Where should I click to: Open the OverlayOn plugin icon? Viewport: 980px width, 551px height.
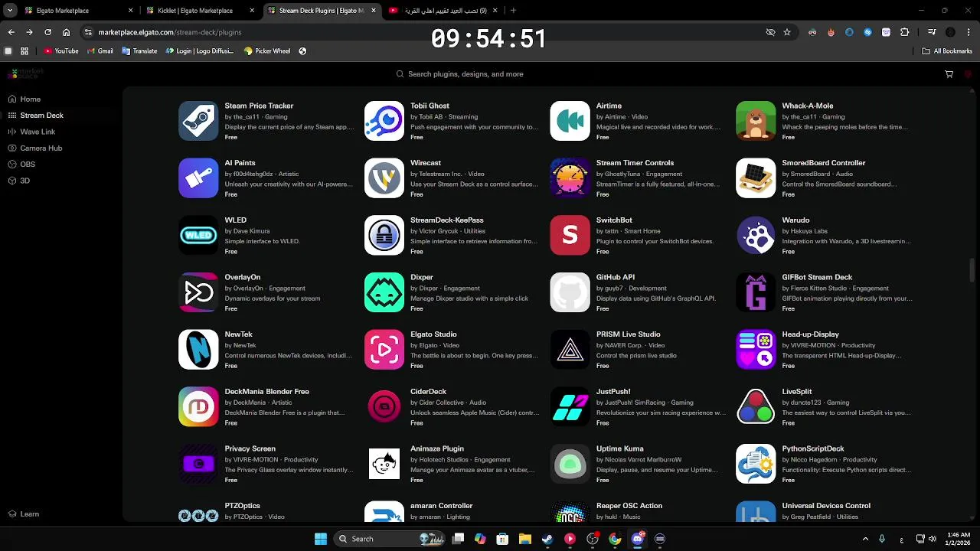pos(198,292)
